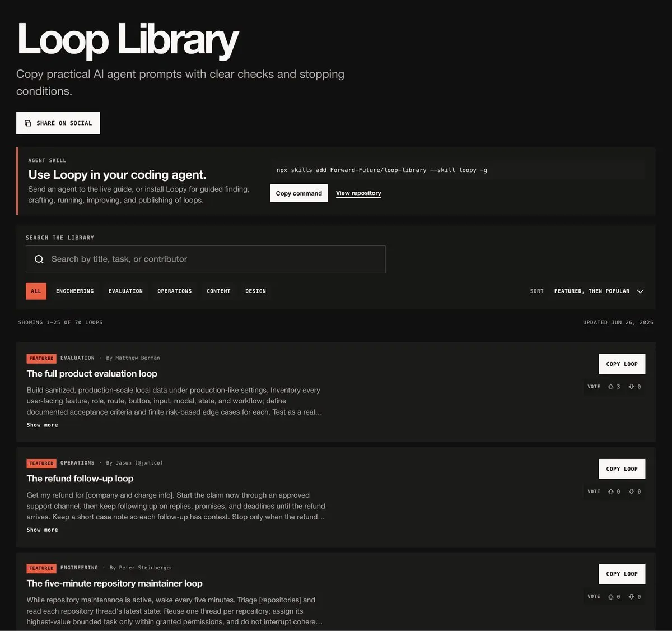The height and width of the screenshot is (631, 672).
Task: Open the sort chevron dropdown arrow
Action: coord(640,291)
